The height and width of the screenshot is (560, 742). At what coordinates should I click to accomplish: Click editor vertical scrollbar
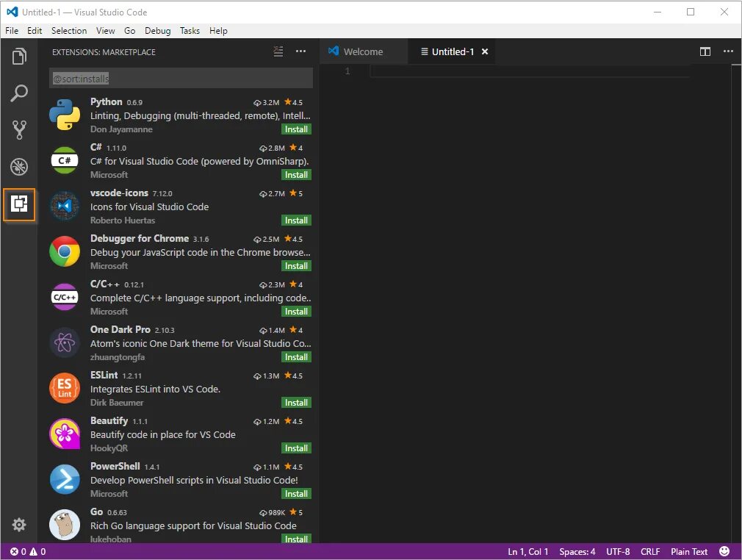(x=736, y=303)
